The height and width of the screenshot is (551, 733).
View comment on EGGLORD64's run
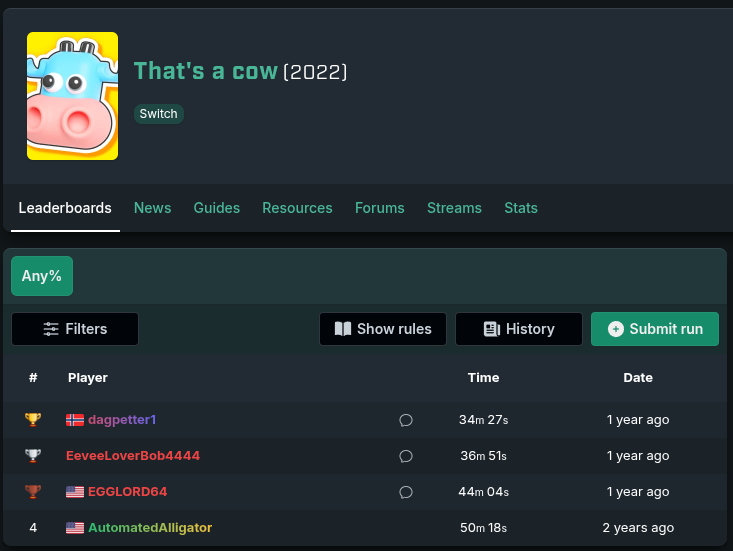[406, 492]
